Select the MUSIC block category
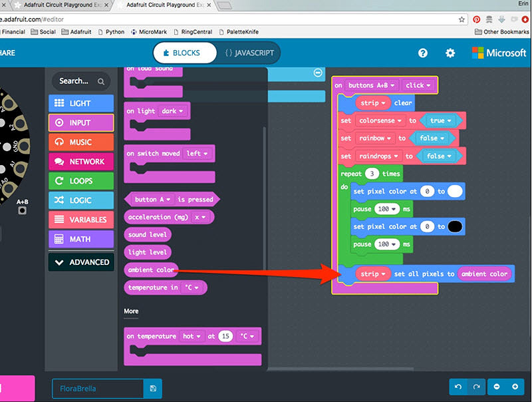 click(80, 142)
